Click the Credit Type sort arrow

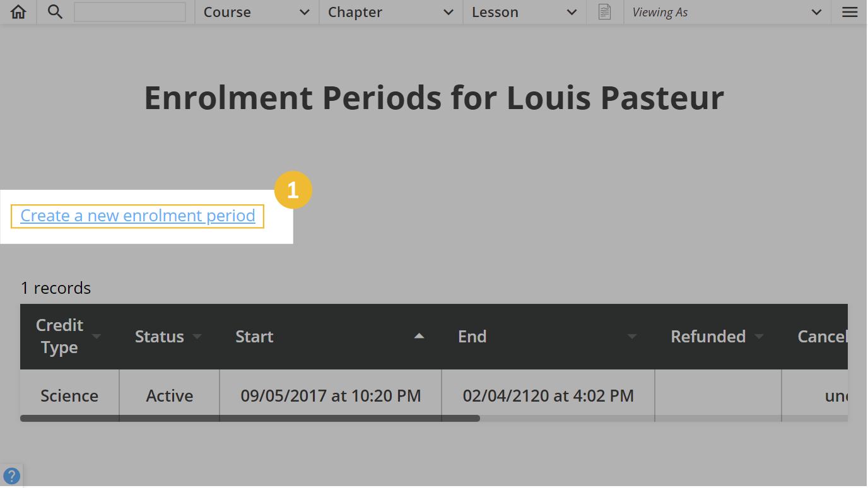97,337
